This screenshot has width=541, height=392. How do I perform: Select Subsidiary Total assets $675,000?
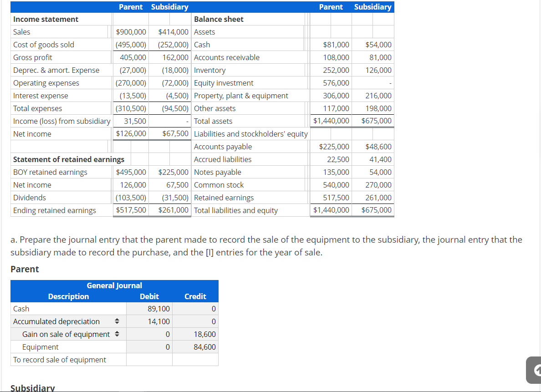point(377,121)
